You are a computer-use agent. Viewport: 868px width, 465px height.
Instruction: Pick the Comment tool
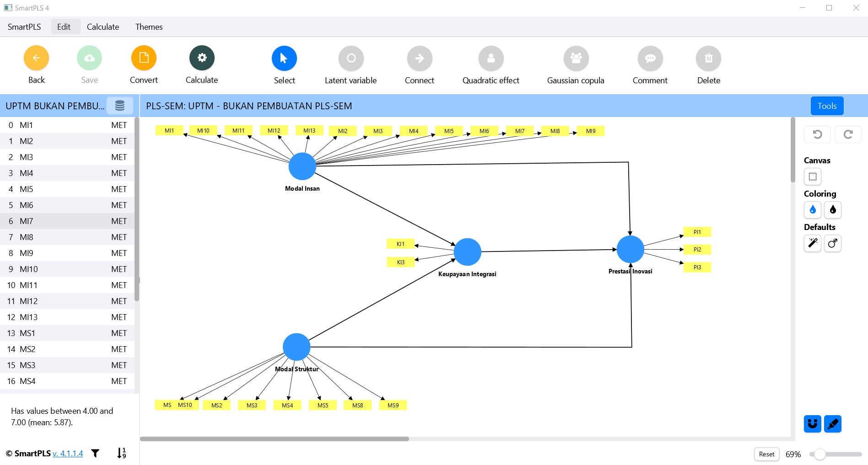pyautogui.click(x=650, y=59)
